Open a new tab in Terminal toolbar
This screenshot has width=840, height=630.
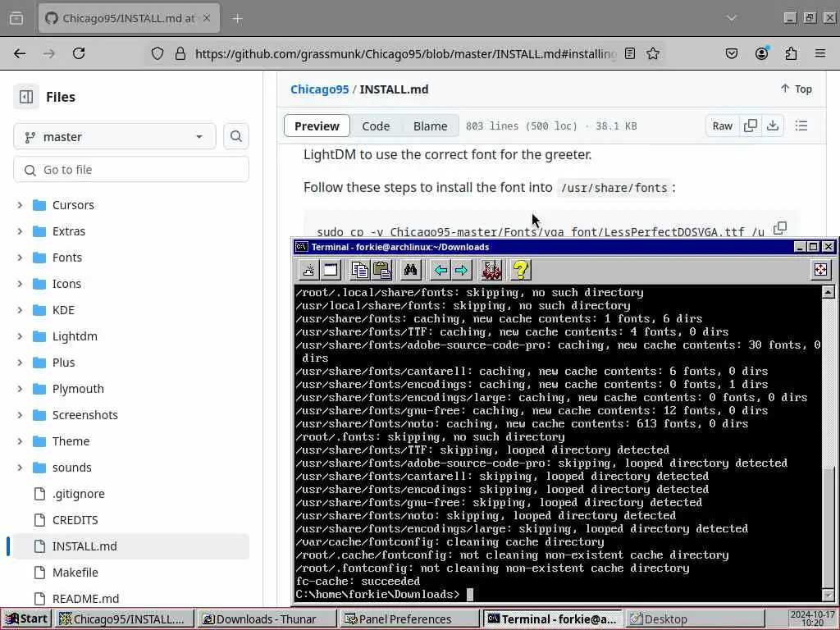coord(309,270)
